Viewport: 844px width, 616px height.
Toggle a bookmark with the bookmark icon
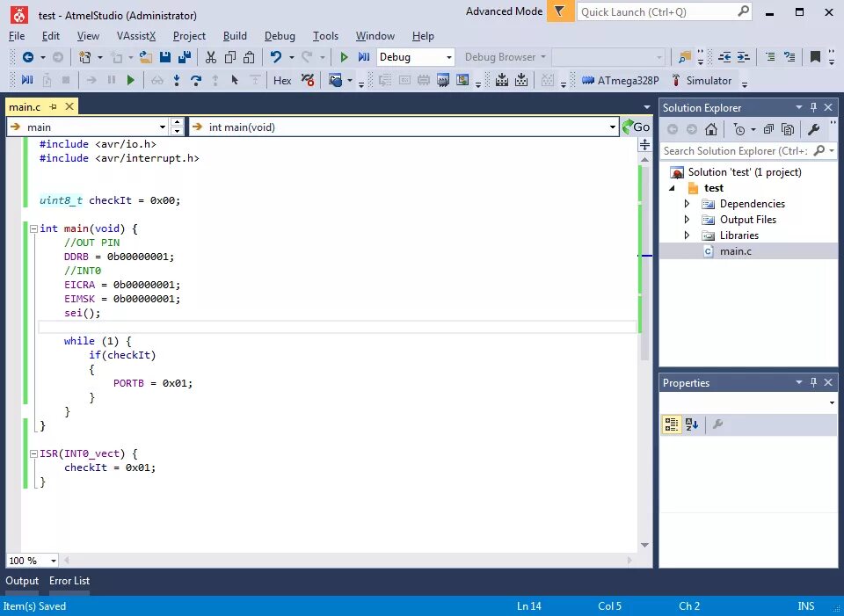click(x=815, y=57)
